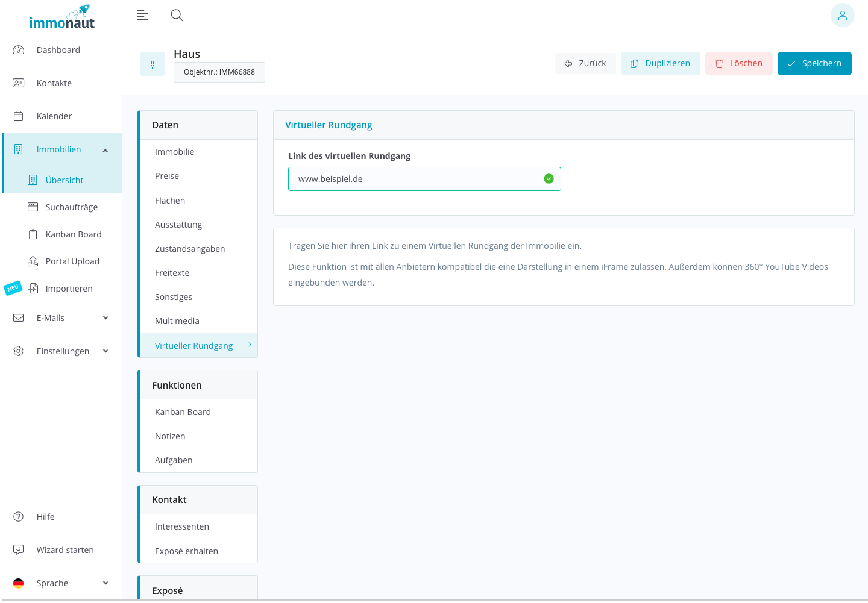Open the Multimedia section in Daten
The image size is (868, 603).
(x=177, y=321)
